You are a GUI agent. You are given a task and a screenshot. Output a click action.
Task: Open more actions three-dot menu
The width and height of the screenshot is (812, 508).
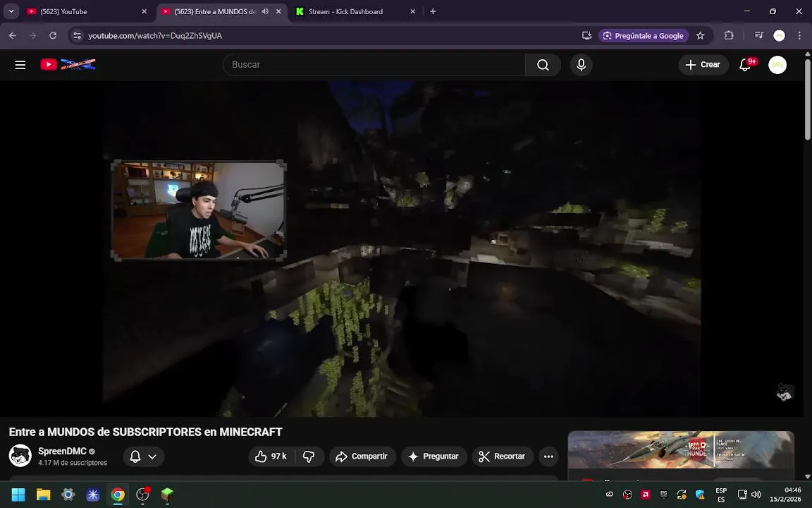548,456
